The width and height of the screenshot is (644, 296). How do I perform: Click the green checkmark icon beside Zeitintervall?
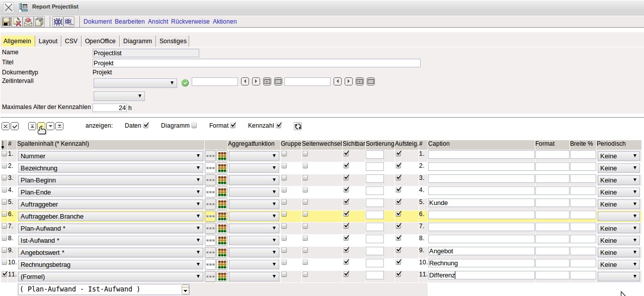click(x=185, y=82)
